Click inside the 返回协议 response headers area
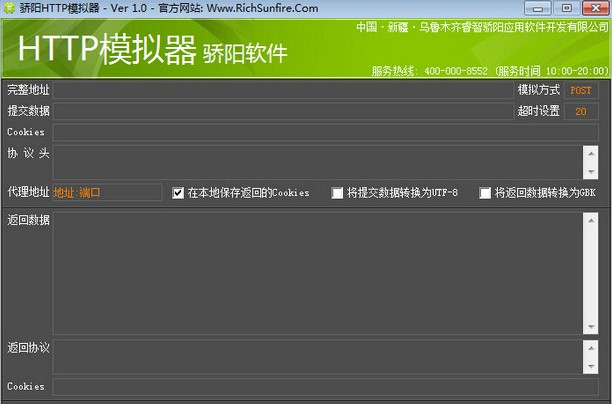The width and height of the screenshot is (612, 404). tap(318, 357)
